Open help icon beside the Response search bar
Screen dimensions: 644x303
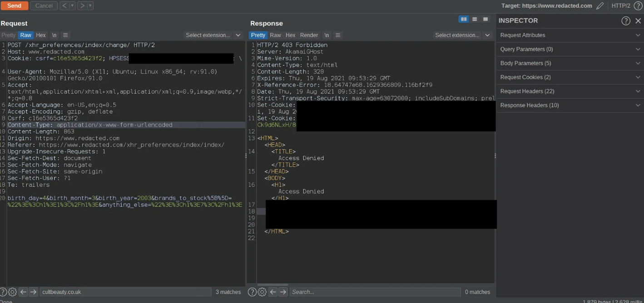coord(252,292)
